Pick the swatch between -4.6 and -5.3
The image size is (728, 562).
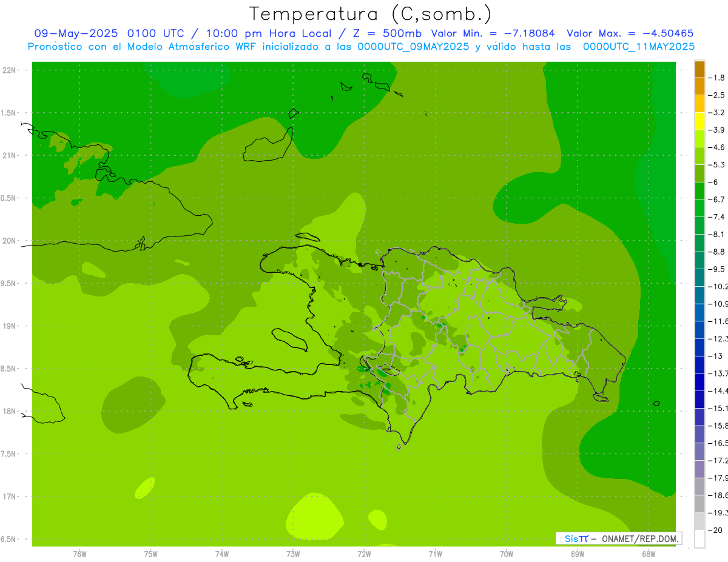pos(699,156)
